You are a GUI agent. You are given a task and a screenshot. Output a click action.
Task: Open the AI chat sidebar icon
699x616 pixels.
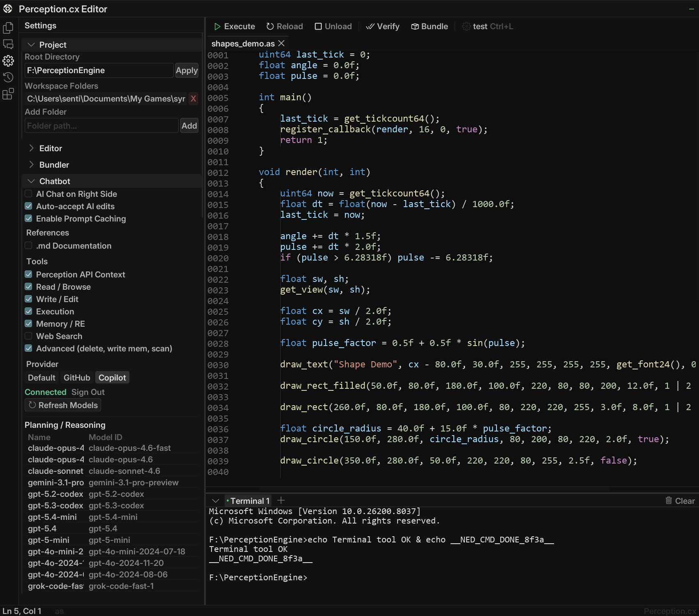[x=8, y=44]
